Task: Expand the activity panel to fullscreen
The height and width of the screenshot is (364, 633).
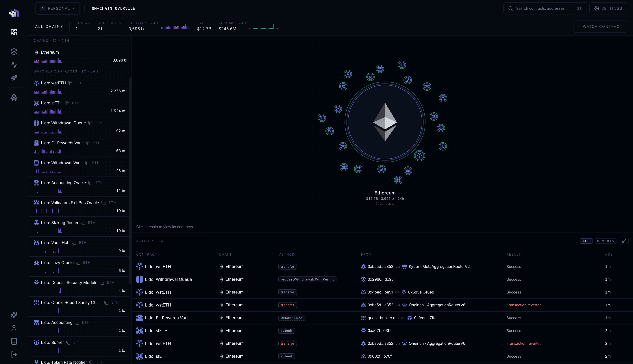Action: click(624, 241)
